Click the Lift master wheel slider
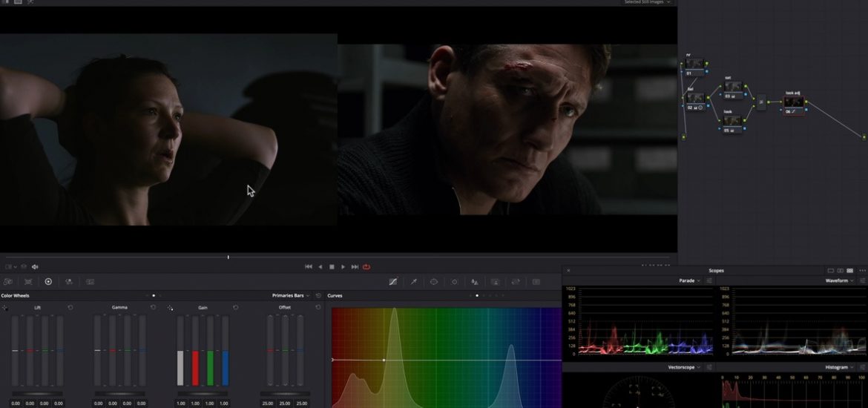The width and height of the screenshot is (868, 408). pyautogui.click(x=37, y=394)
